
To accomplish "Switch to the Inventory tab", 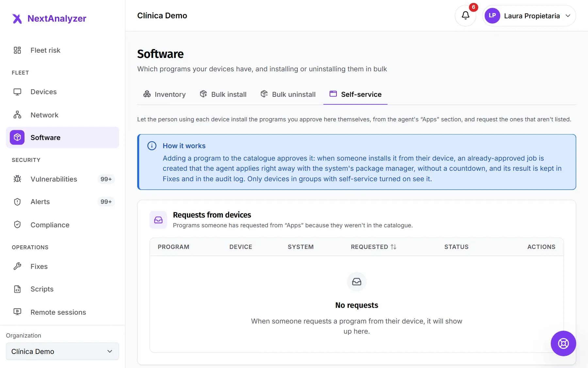I will pyautogui.click(x=165, y=94).
